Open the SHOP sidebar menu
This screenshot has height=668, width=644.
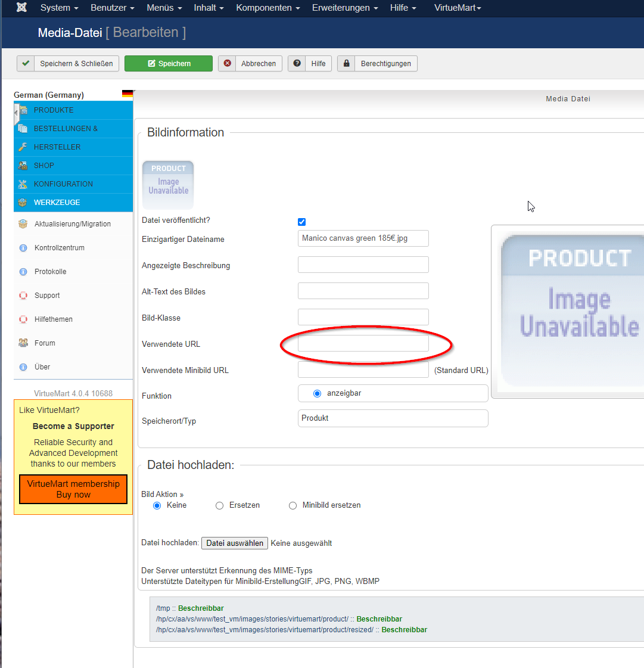[44, 166]
